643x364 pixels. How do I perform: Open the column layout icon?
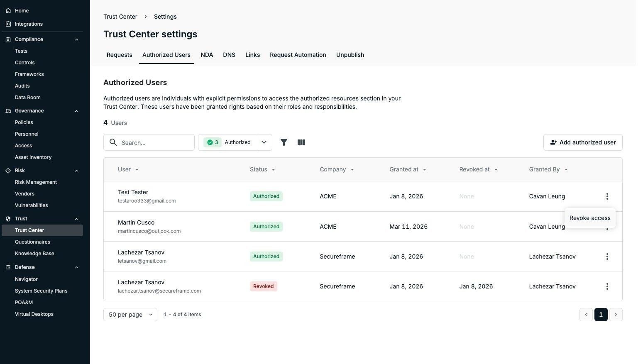[301, 142]
